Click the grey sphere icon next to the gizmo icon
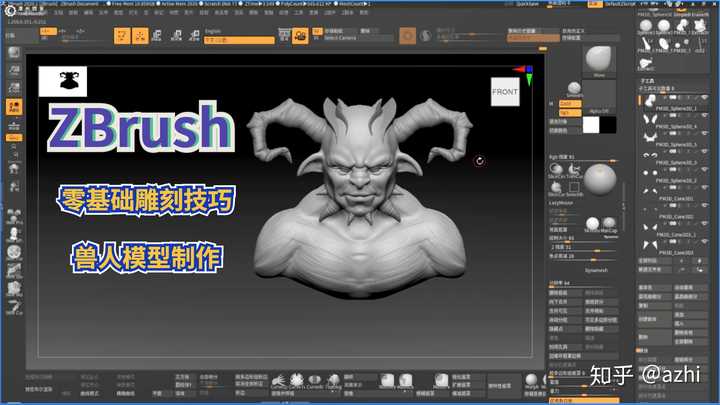The image size is (720, 405). [x=426, y=35]
